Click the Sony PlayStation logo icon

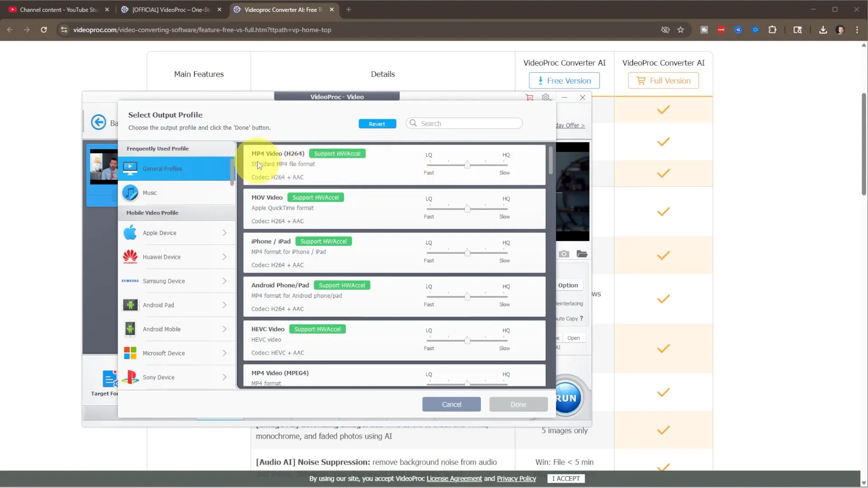tap(130, 377)
